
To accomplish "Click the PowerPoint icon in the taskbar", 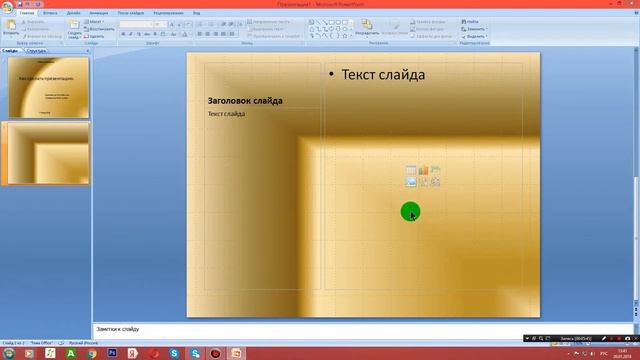I will pos(236,353).
